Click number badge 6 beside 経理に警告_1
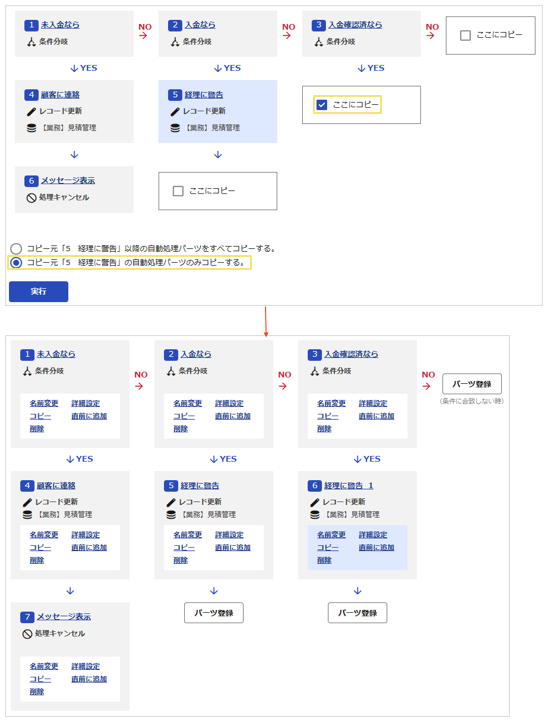This screenshot has width=547, height=720. coord(315,485)
